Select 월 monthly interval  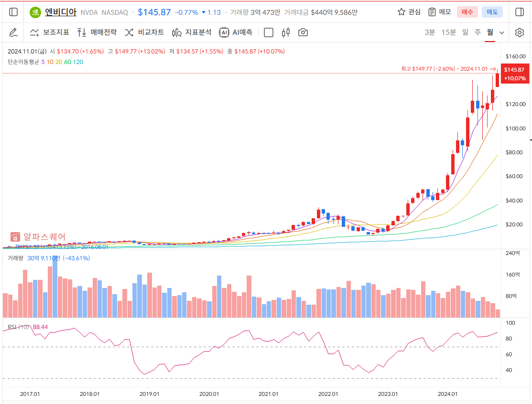pos(489,32)
